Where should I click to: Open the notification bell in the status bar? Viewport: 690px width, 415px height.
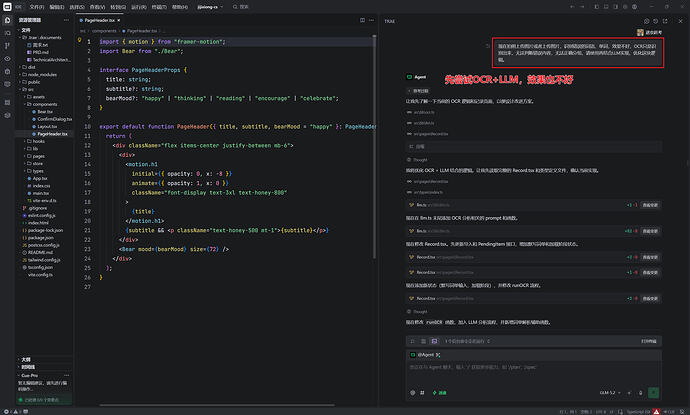[682, 411]
